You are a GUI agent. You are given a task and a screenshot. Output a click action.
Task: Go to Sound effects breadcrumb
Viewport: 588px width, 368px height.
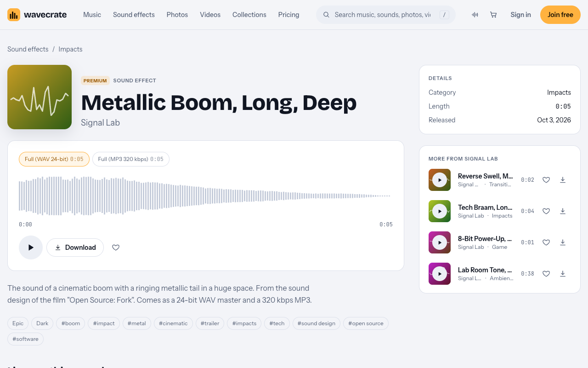click(28, 49)
